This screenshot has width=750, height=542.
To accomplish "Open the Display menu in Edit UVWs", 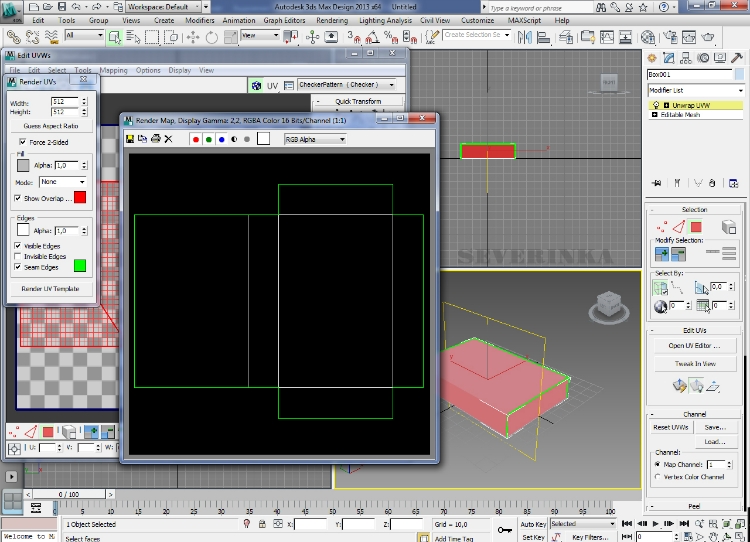I will (x=179, y=70).
